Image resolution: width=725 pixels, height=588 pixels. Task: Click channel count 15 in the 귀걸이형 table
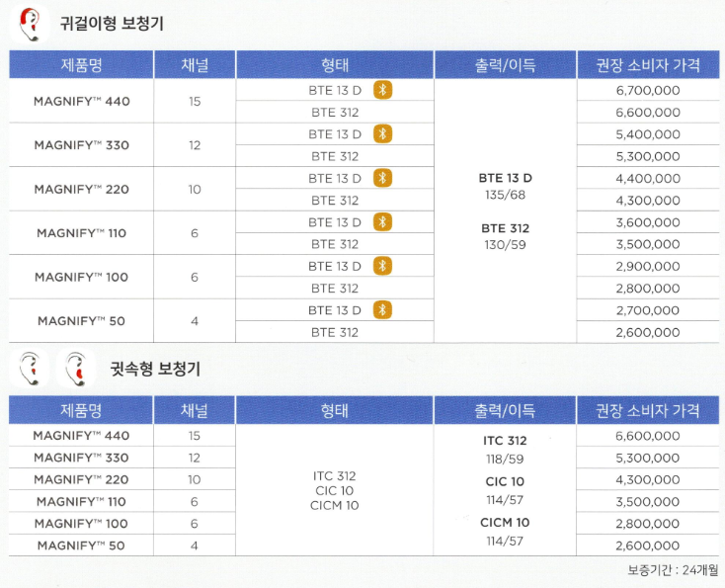click(x=195, y=102)
